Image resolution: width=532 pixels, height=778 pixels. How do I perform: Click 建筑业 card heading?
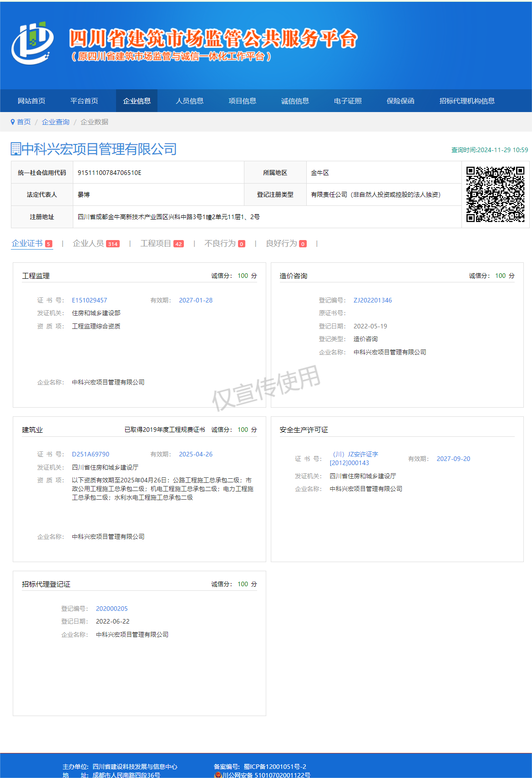tap(32, 430)
